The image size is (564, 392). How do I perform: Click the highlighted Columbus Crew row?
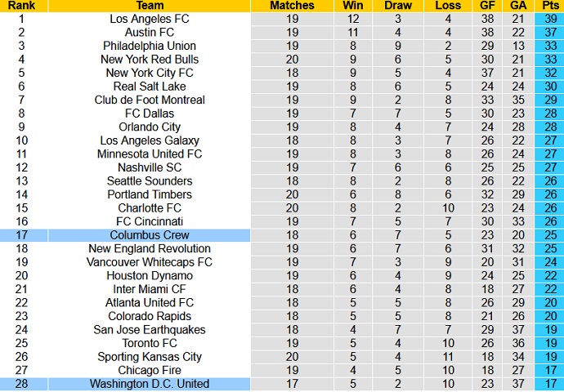(282, 235)
